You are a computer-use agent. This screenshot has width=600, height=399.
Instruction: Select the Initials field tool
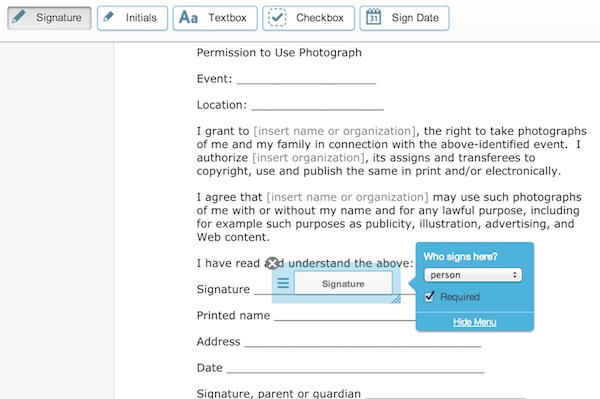132,18
